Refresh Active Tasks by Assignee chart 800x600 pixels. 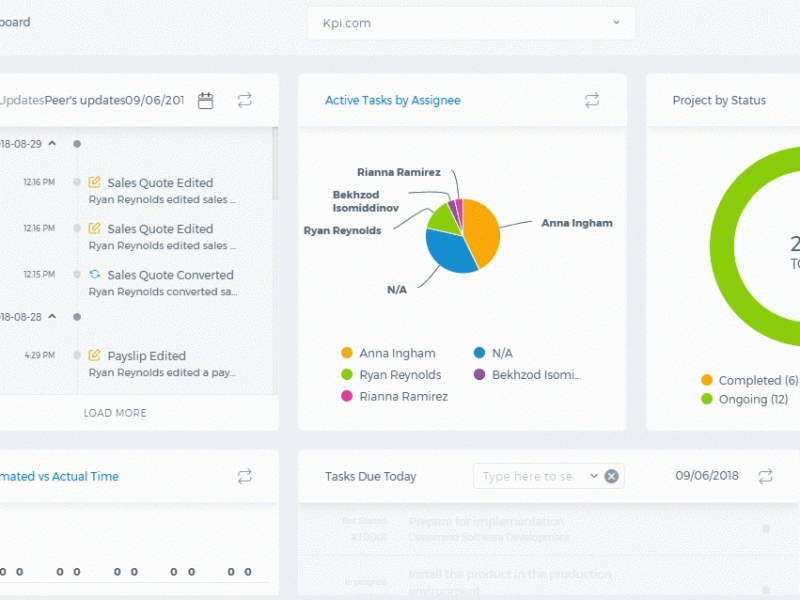pos(592,100)
